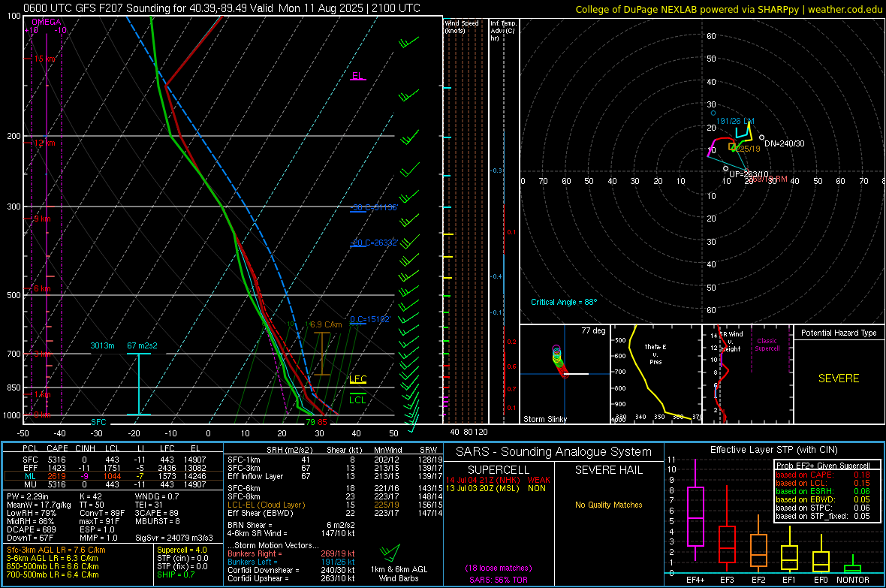Click the Theta-E v. Pres inset title
886x588 pixels.
655,354
